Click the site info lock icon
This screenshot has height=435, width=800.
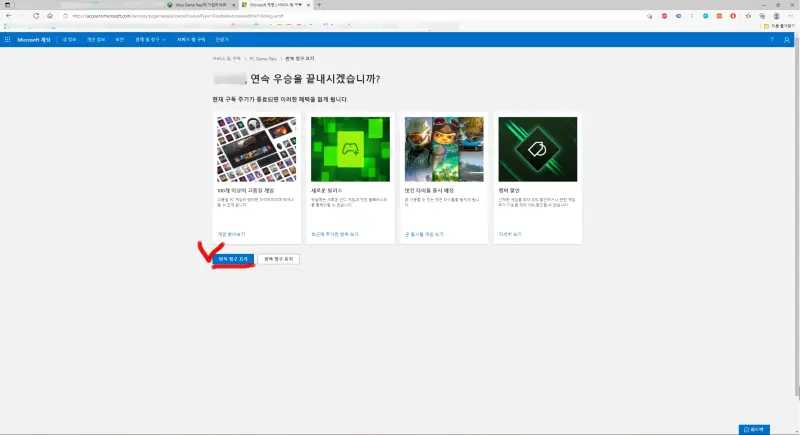[x=65, y=16]
